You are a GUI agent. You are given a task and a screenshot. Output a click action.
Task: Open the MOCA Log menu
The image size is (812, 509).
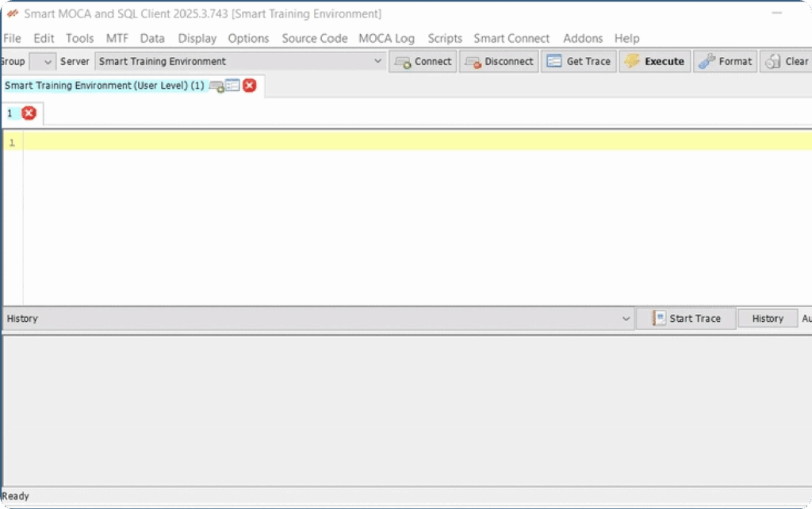click(386, 38)
